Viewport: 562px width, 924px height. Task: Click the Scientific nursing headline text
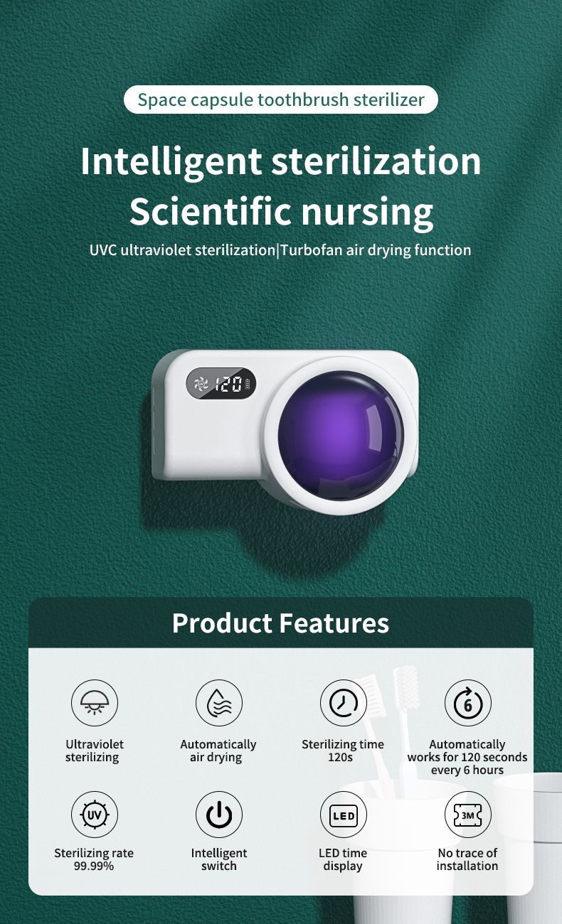tap(281, 210)
